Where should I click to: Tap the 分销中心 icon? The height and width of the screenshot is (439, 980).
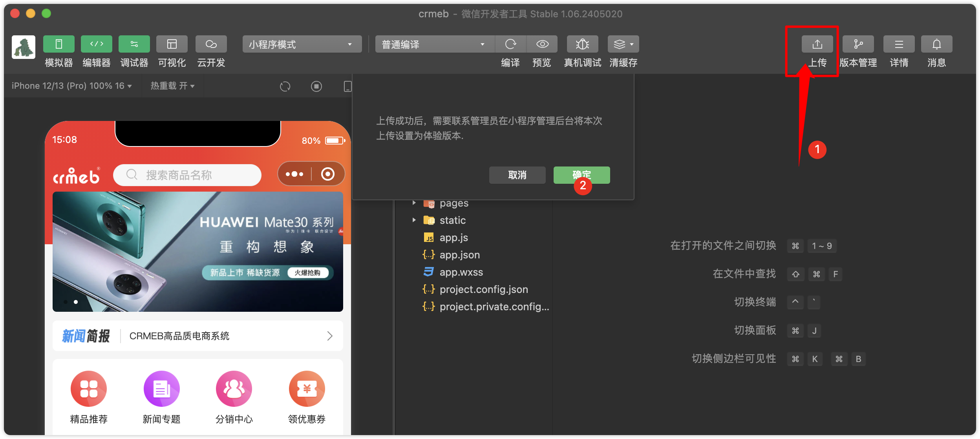(x=234, y=389)
